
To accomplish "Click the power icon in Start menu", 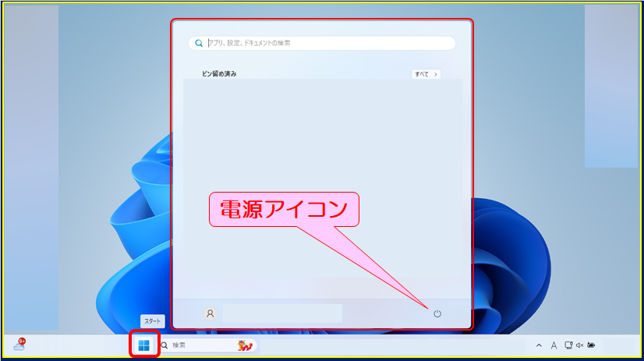I will 437,313.
